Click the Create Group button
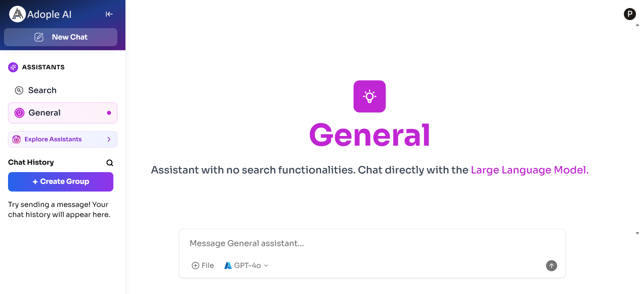644x294 pixels. 61,182
